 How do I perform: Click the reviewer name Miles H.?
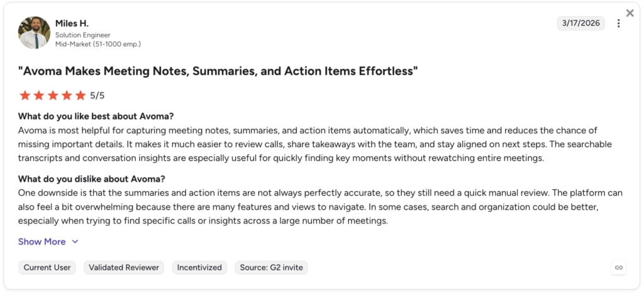[x=72, y=24]
